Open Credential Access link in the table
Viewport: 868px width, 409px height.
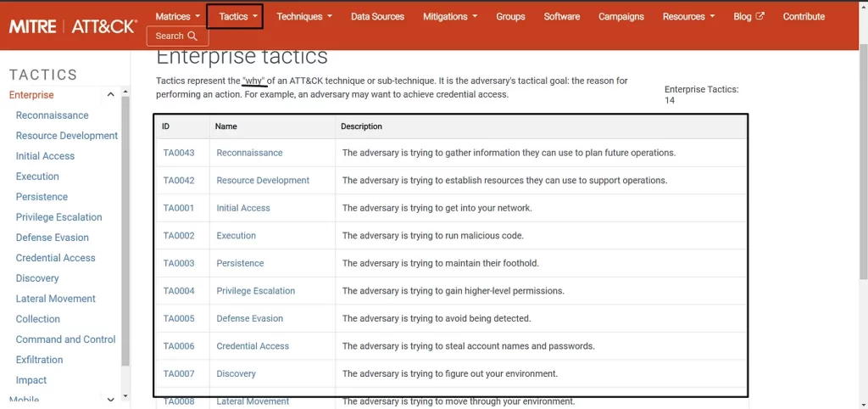tap(253, 346)
